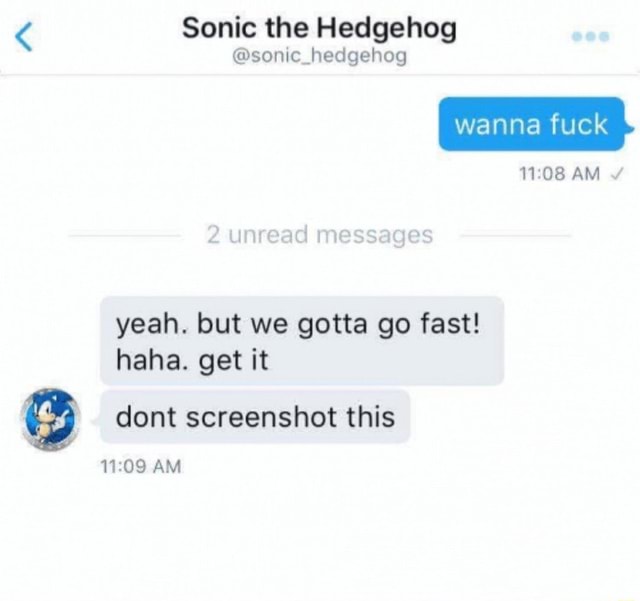640x601 pixels.
Task: Tap the header bar bottom border line
Action: click(320, 75)
